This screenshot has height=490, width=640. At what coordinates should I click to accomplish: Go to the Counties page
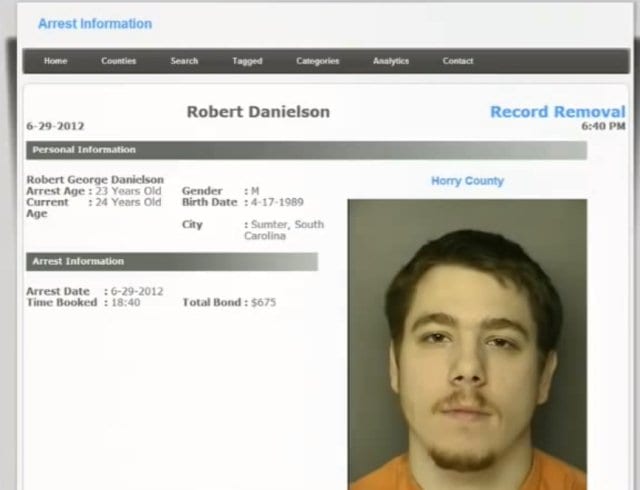(118, 61)
